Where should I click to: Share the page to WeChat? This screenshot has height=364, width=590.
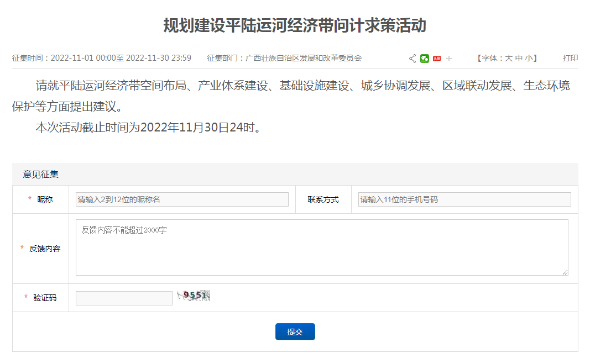point(425,59)
